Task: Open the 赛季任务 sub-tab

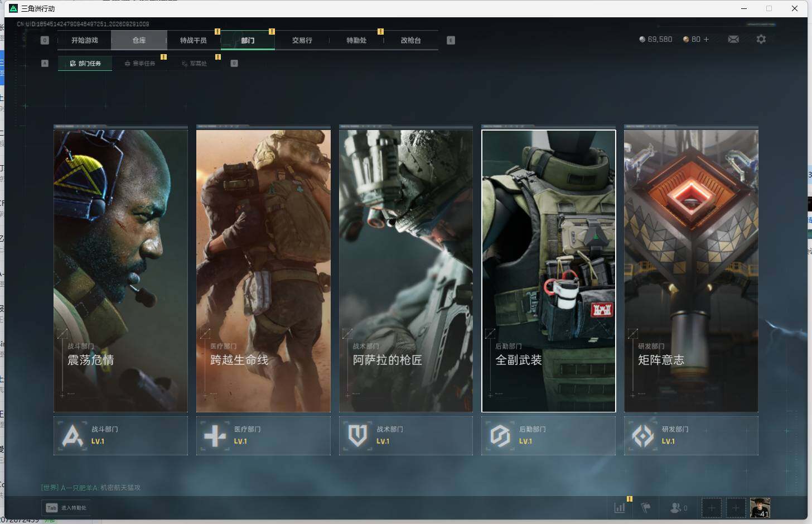Action: coord(139,64)
